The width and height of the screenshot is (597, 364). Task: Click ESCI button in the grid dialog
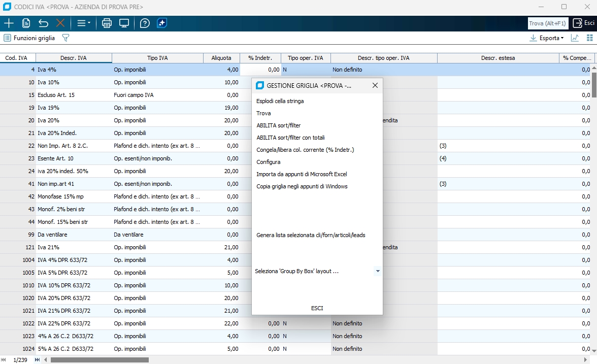point(317,308)
